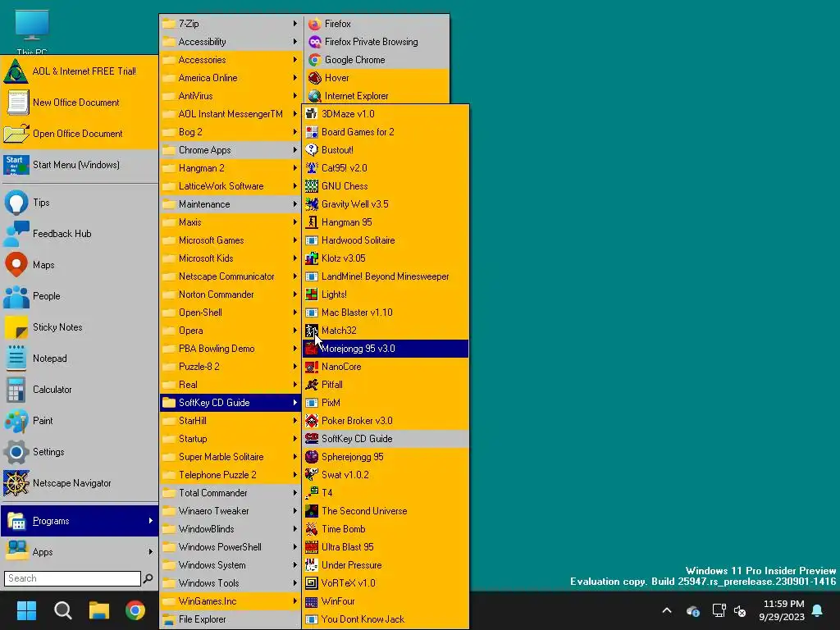Open Match32 icon
840x630 pixels.
(x=311, y=331)
